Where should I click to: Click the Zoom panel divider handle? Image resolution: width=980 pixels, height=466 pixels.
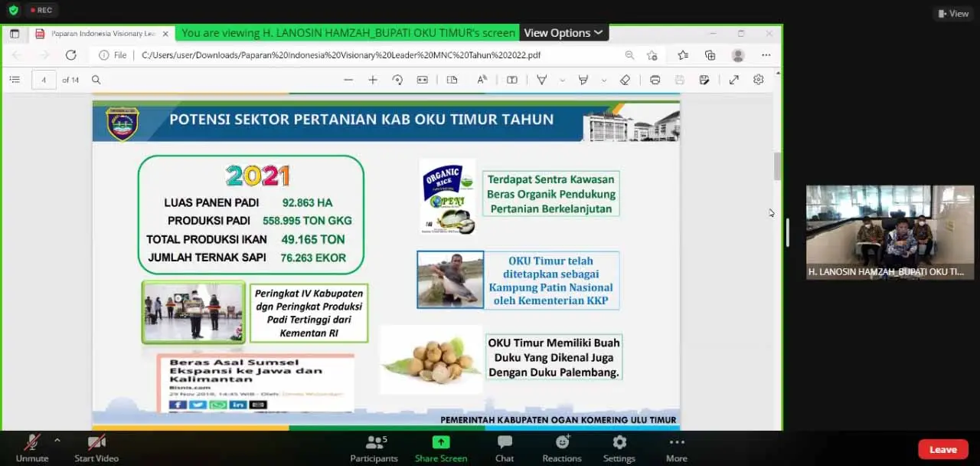pos(788,232)
